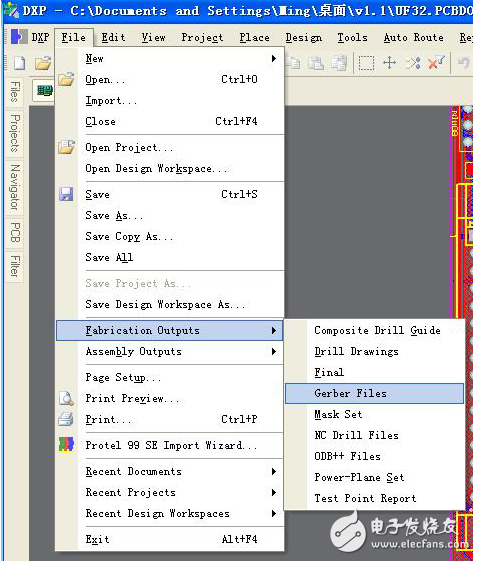478x561 pixels.
Task: Click the Protel 99 SE Import Wizard icon
Action: pyautogui.click(x=66, y=445)
